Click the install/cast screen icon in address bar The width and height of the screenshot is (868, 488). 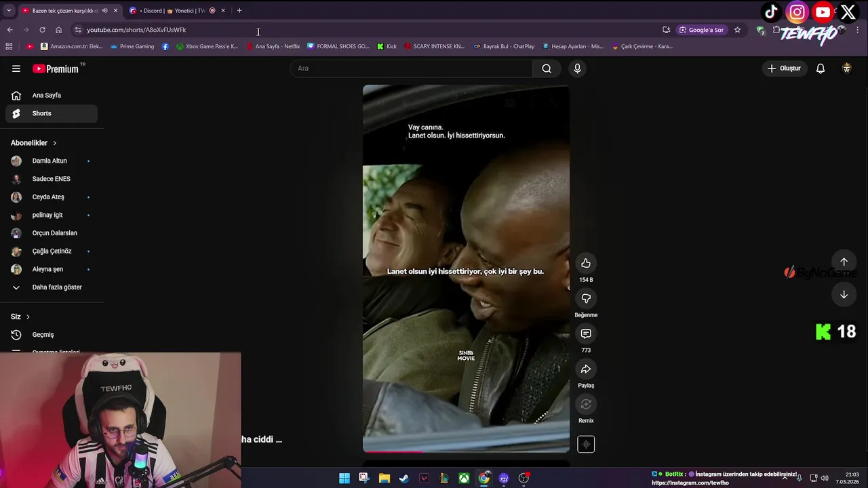point(666,30)
